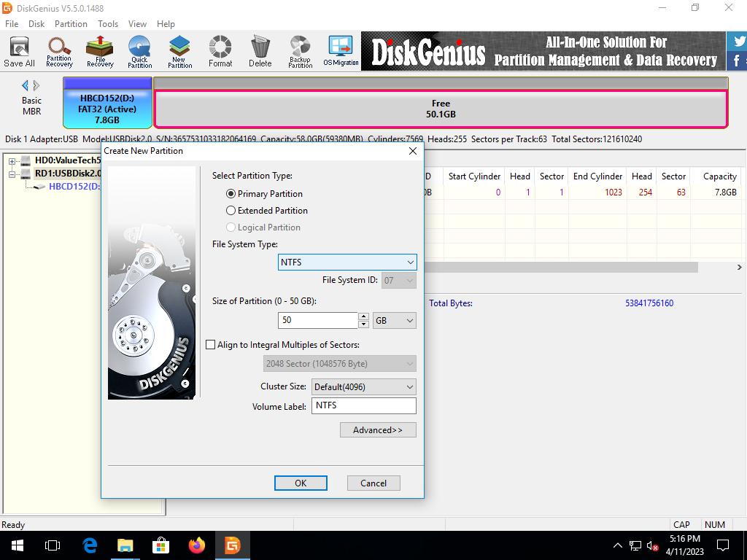Image resolution: width=747 pixels, height=560 pixels.
Task: Select Primary Partition radio button
Action: click(231, 194)
